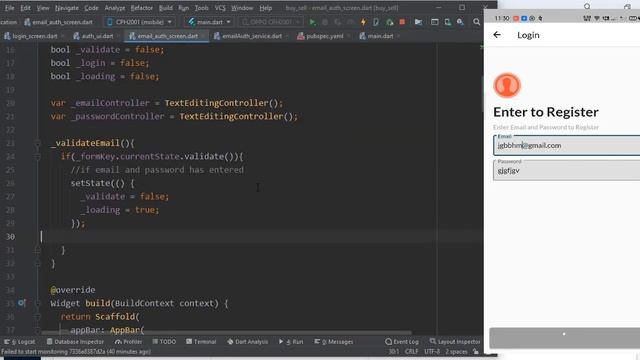Screen dimensions: 640x360
Task: Click the profile app icon in toolbar
Action: click(x=350, y=22)
